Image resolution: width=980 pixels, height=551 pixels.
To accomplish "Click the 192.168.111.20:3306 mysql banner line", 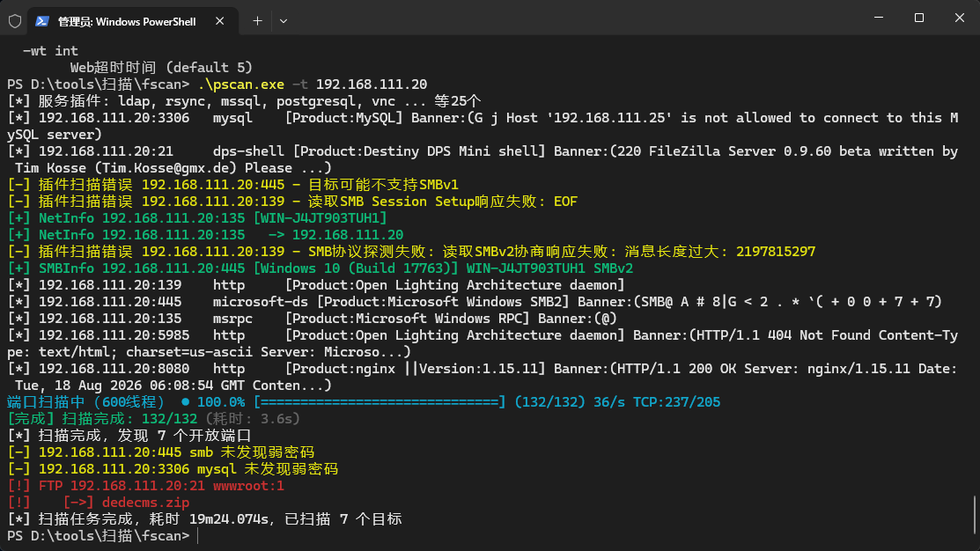I will 483,126.
